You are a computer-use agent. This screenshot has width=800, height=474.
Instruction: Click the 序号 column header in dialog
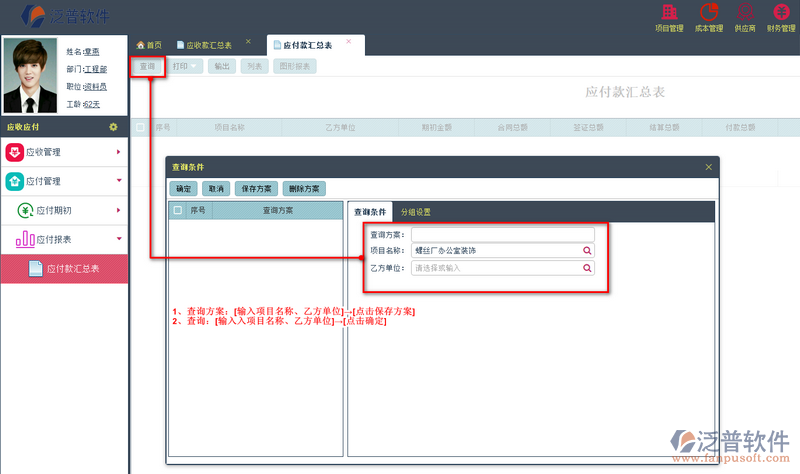tap(198, 210)
